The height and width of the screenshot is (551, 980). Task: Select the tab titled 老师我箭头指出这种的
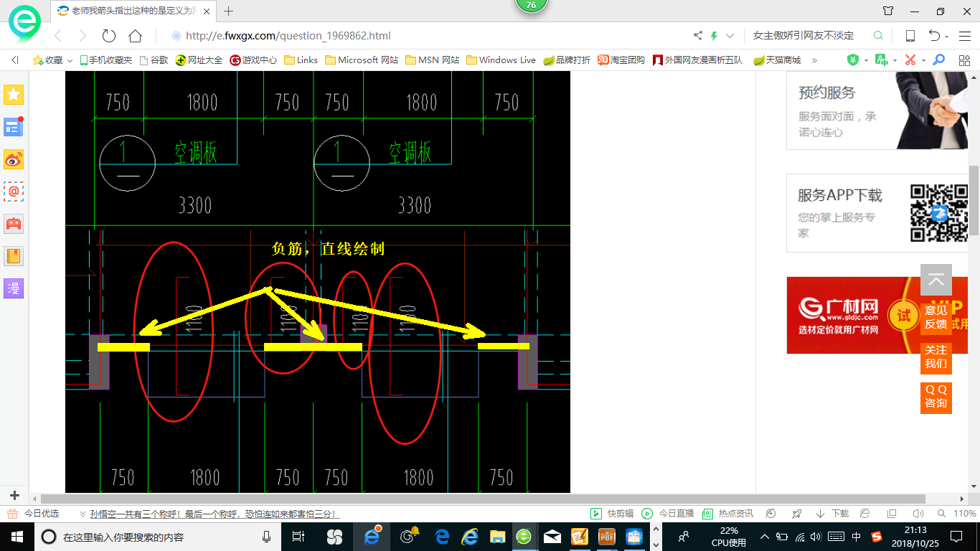pos(133,11)
